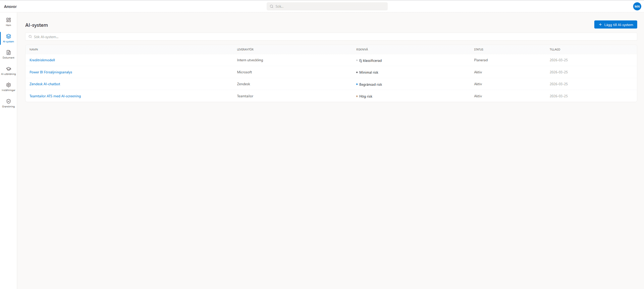This screenshot has width=644, height=289.
Task: Click the Ej klassificerad risk label
Action: pyautogui.click(x=370, y=61)
